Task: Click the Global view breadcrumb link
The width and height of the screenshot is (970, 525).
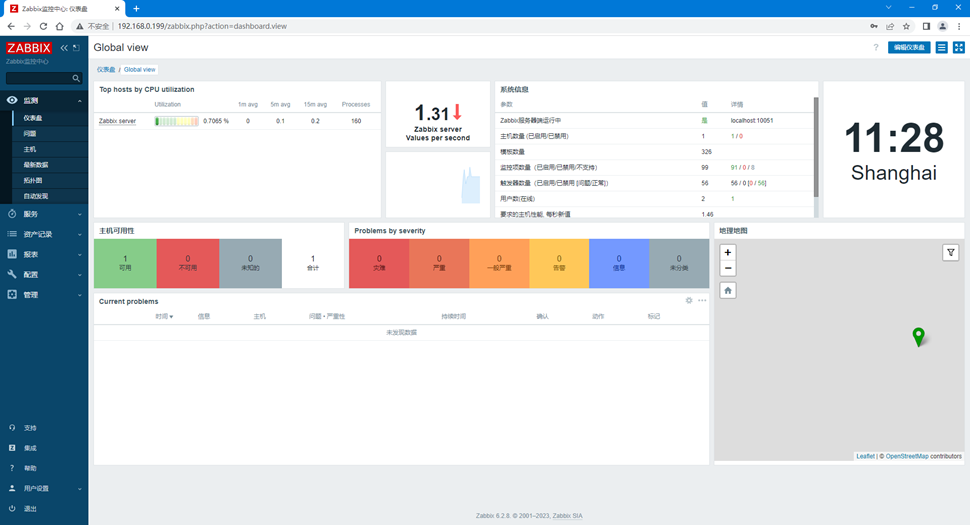Action: (140, 69)
